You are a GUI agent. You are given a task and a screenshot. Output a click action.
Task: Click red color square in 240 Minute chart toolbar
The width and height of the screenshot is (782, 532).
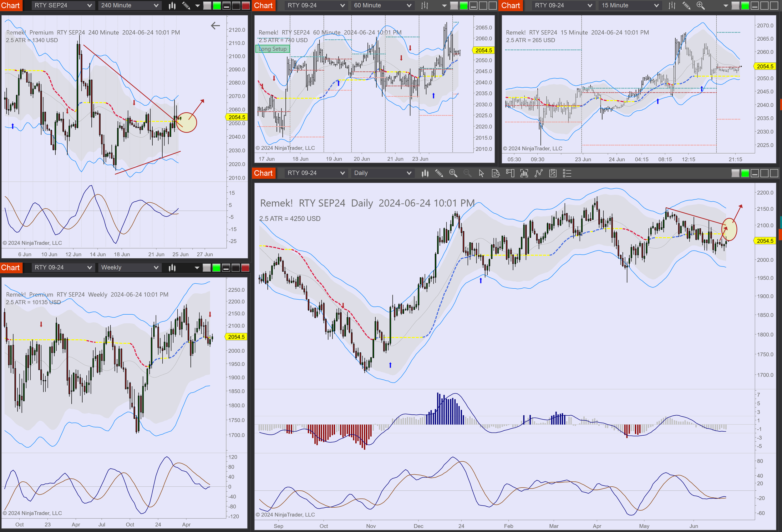[246, 5]
